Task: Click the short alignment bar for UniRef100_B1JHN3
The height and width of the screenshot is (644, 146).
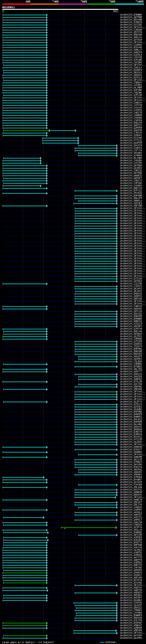Action: click(x=22, y=158)
